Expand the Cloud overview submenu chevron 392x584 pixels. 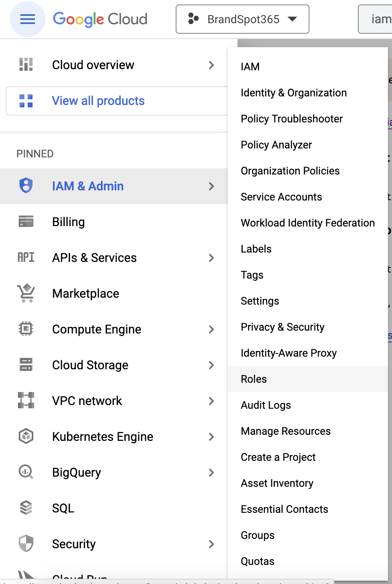(211, 65)
